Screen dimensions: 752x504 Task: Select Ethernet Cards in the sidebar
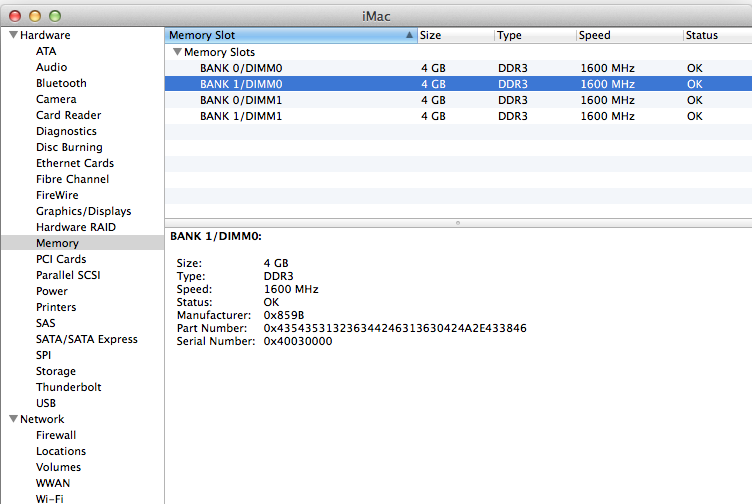coord(75,163)
